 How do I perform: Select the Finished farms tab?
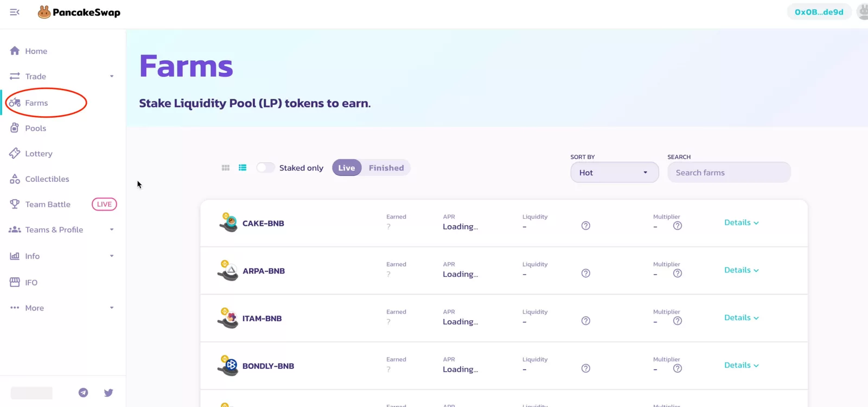(x=386, y=168)
